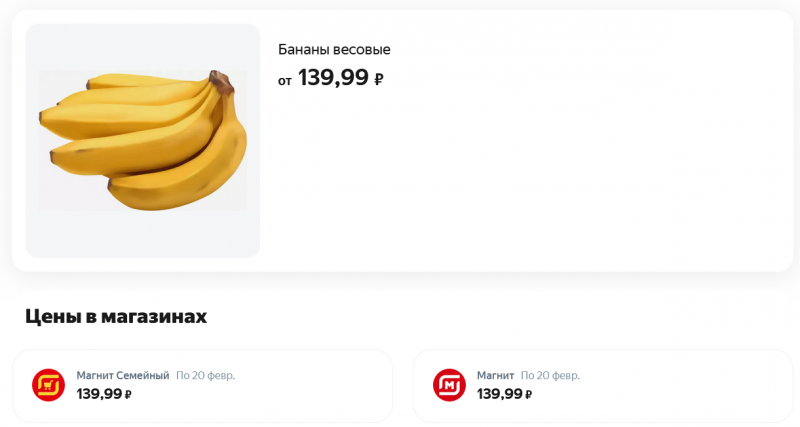Screen dimensions: 800x427
Task: Click the Бананы весовые product title
Action: click(x=334, y=50)
